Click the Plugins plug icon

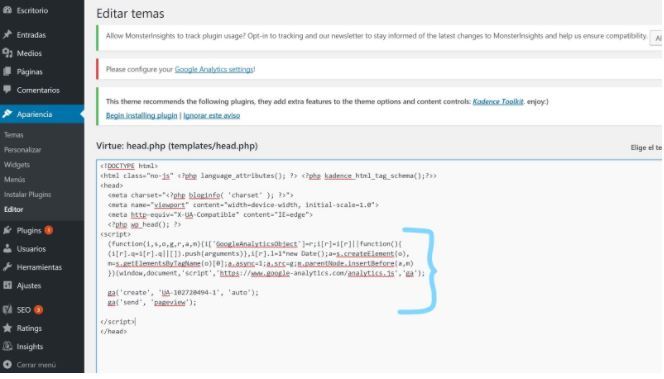pos(7,230)
